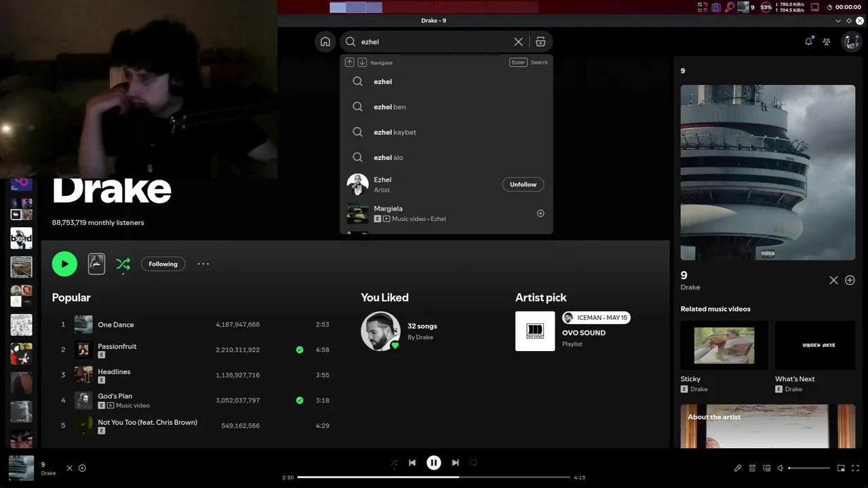Open the What's Next related music video
868x488 pixels.
815,357
